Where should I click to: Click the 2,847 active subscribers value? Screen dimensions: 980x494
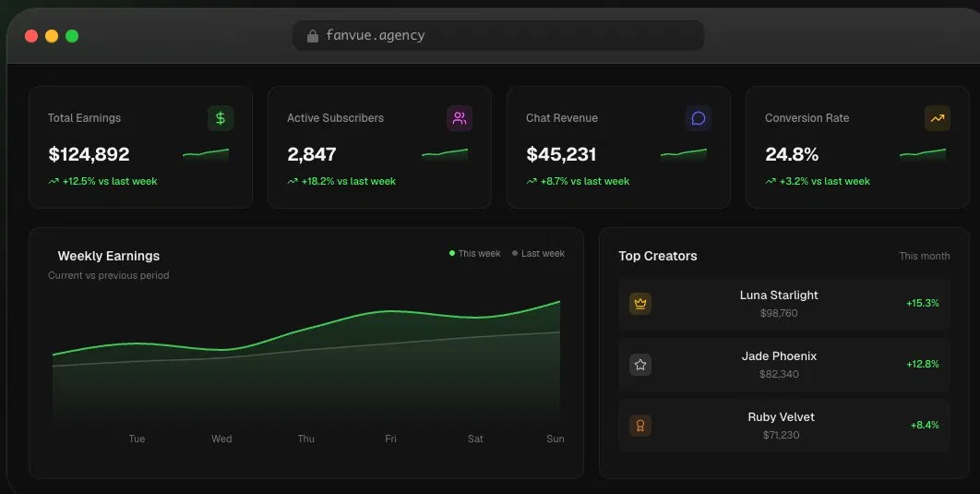[x=312, y=154]
